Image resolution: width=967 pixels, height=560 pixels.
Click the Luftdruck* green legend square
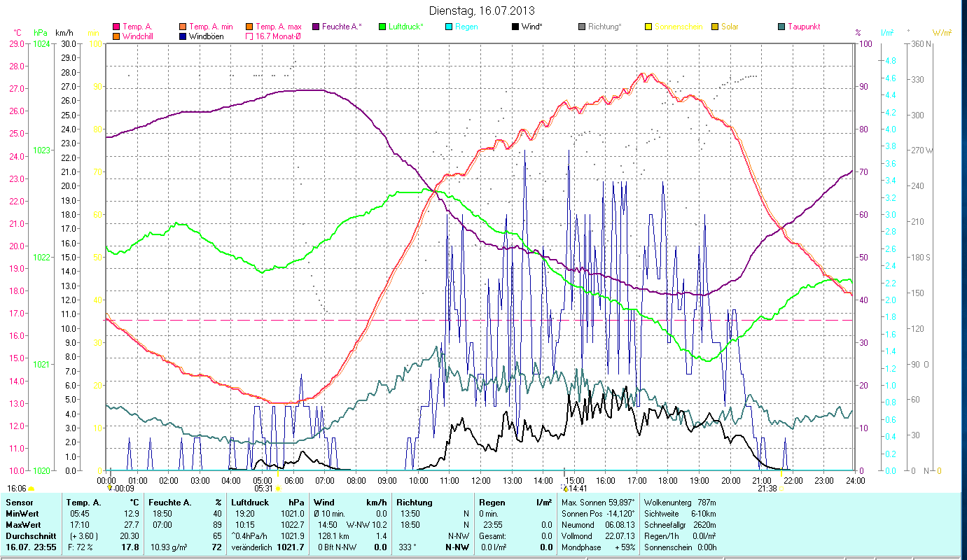[382, 27]
